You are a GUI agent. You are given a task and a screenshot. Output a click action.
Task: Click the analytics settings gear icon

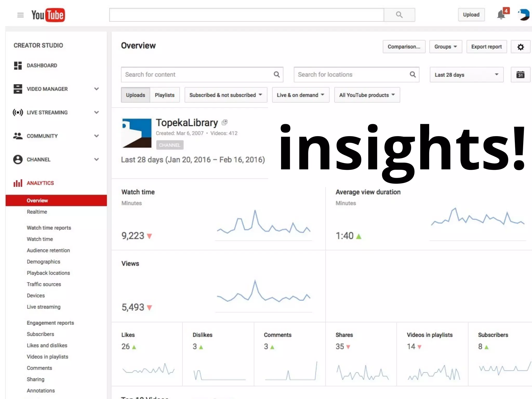pyautogui.click(x=520, y=47)
